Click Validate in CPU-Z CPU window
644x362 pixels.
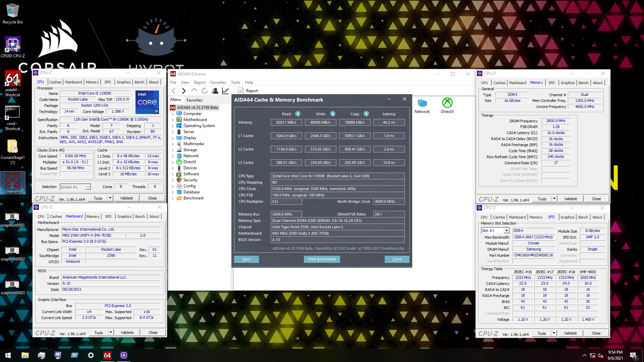pos(126,198)
